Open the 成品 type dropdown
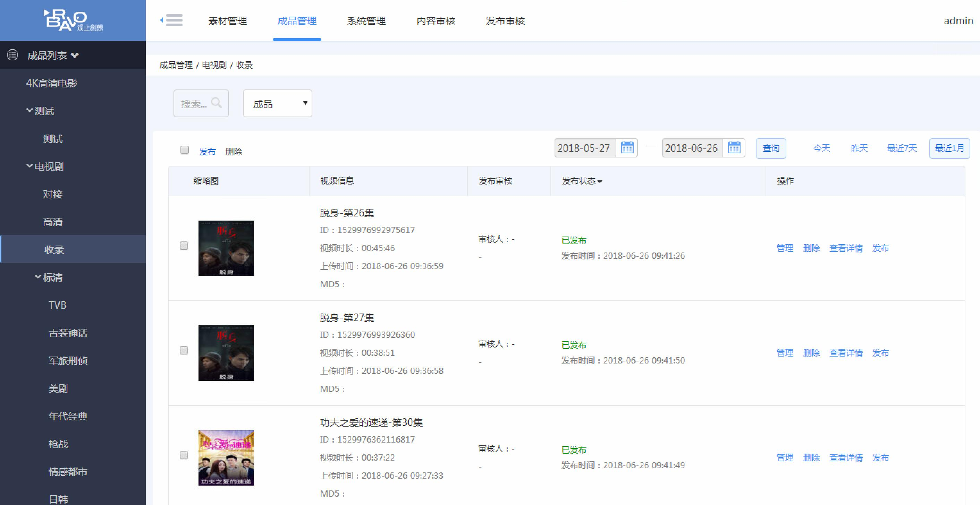980x505 pixels. pos(277,103)
